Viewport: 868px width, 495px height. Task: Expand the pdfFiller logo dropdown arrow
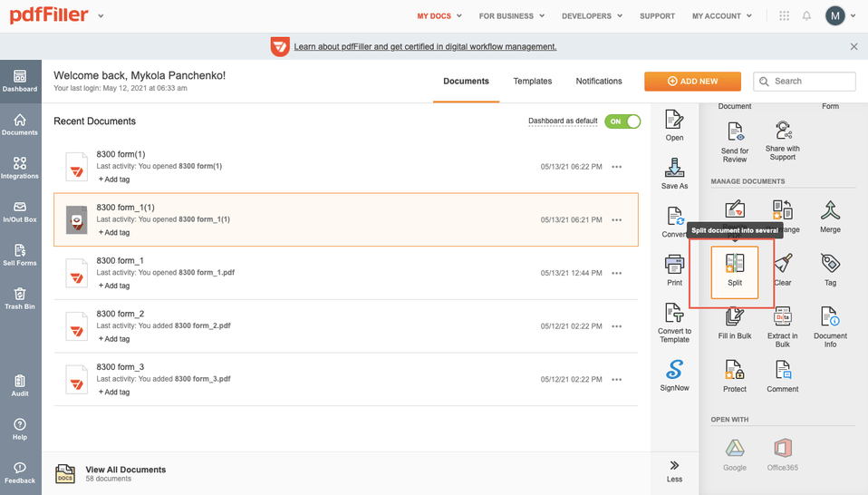point(101,16)
